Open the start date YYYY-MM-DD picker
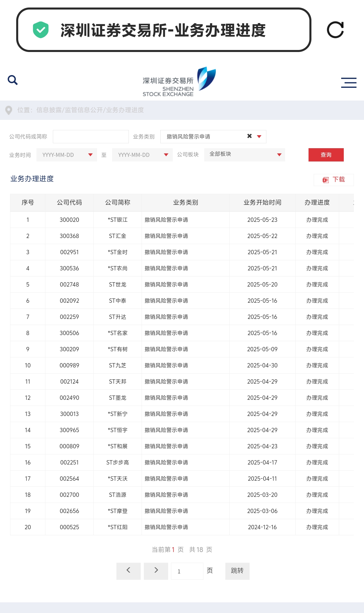 67,155
